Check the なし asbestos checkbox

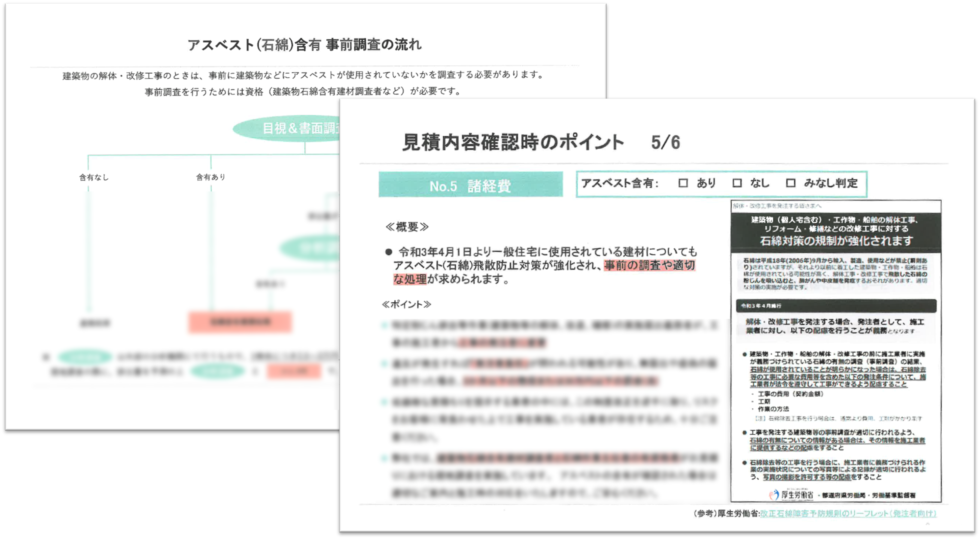[737, 183]
